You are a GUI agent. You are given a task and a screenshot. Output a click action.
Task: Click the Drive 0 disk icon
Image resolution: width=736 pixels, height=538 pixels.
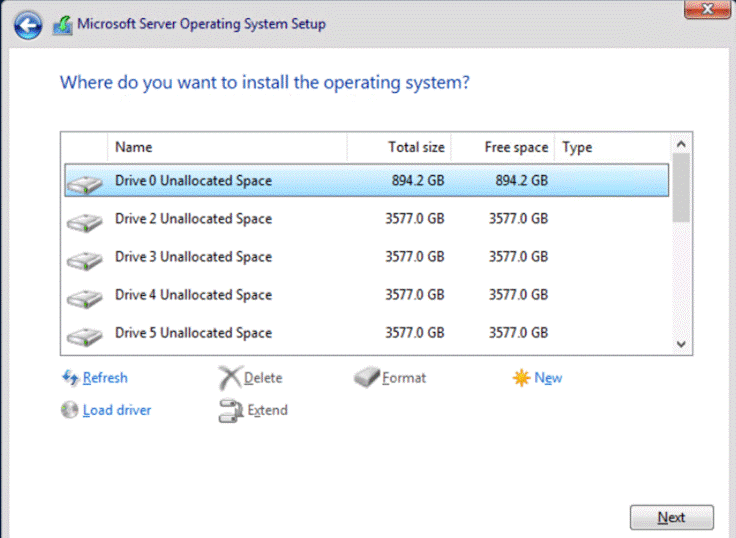(x=84, y=184)
